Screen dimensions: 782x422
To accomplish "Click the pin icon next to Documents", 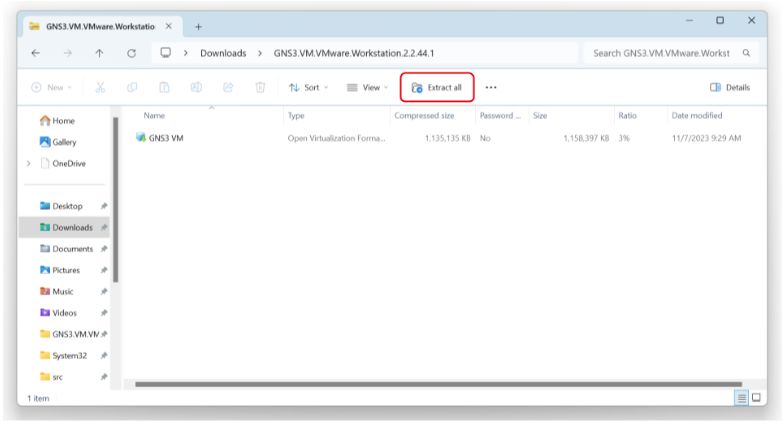I will pyautogui.click(x=104, y=249).
